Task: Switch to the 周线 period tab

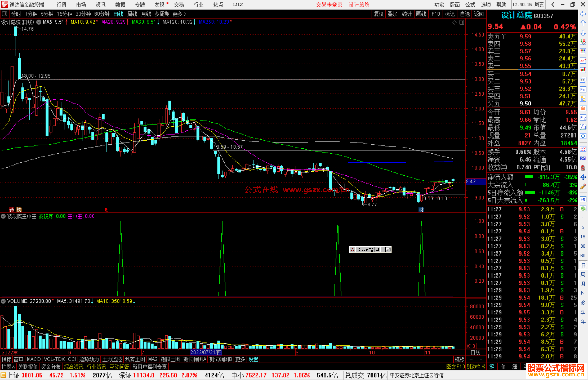Action: click(132, 14)
